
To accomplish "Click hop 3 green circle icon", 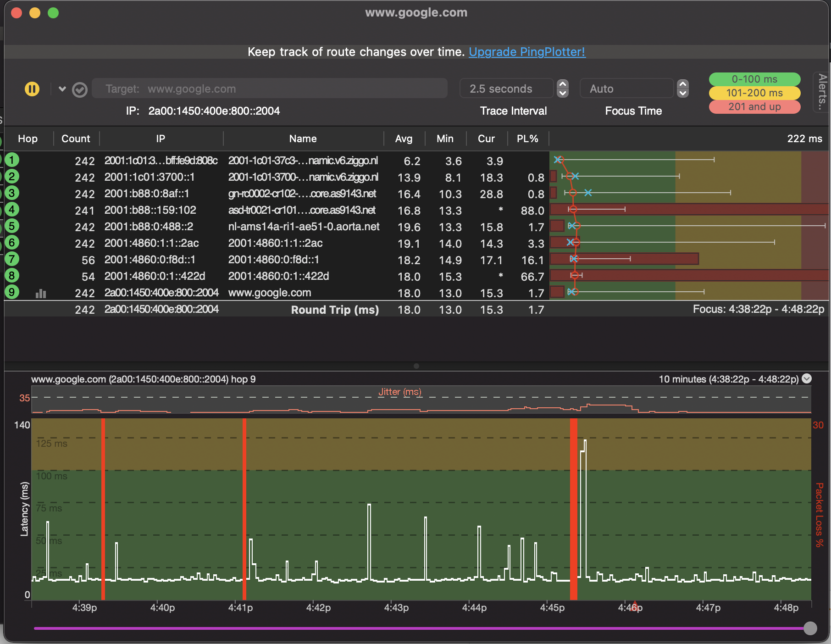I will (12, 193).
